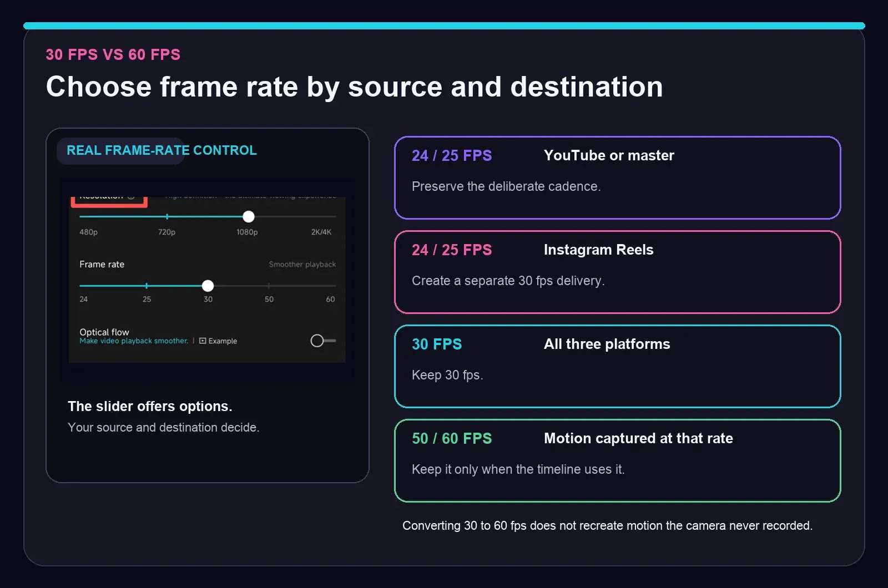The image size is (888, 588).
Task: Select the 60 frame rate label
Action: 330,299
